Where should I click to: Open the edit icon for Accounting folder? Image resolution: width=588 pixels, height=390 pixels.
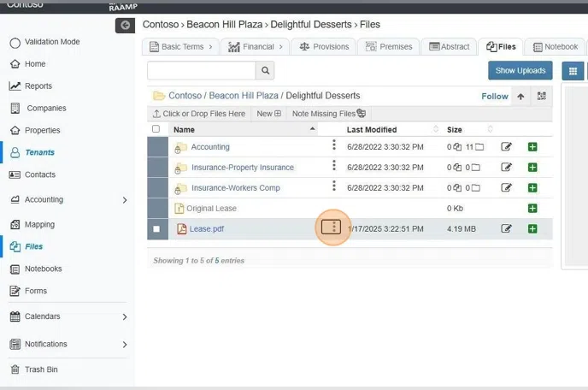(x=507, y=147)
